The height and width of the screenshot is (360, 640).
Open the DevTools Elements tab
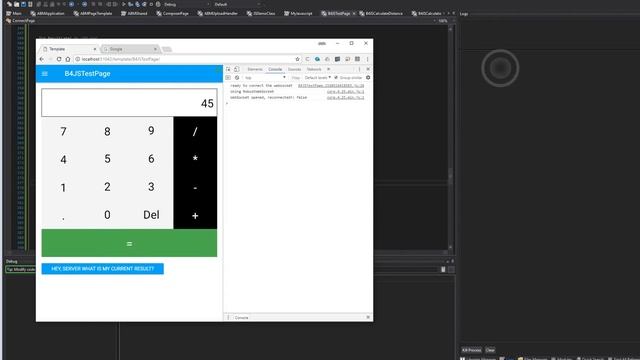click(255, 69)
